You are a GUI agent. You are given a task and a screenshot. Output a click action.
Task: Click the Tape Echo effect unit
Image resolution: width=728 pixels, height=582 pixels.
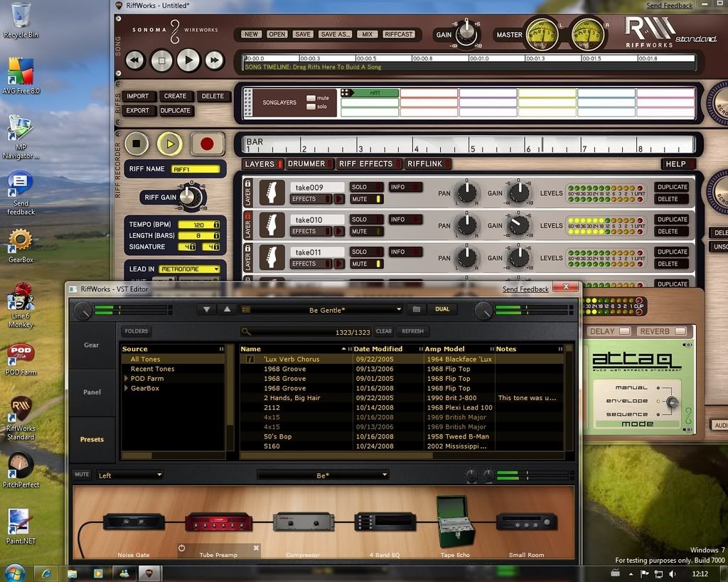(x=456, y=522)
